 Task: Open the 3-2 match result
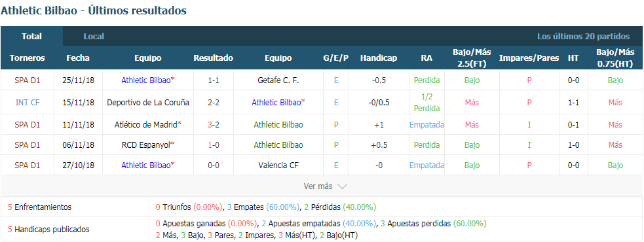[214, 124]
